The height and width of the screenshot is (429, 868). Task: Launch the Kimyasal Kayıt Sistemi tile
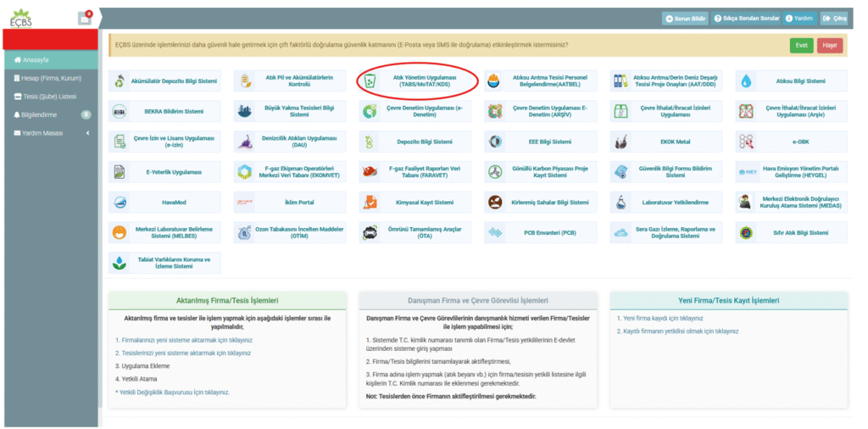pyautogui.click(x=417, y=203)
